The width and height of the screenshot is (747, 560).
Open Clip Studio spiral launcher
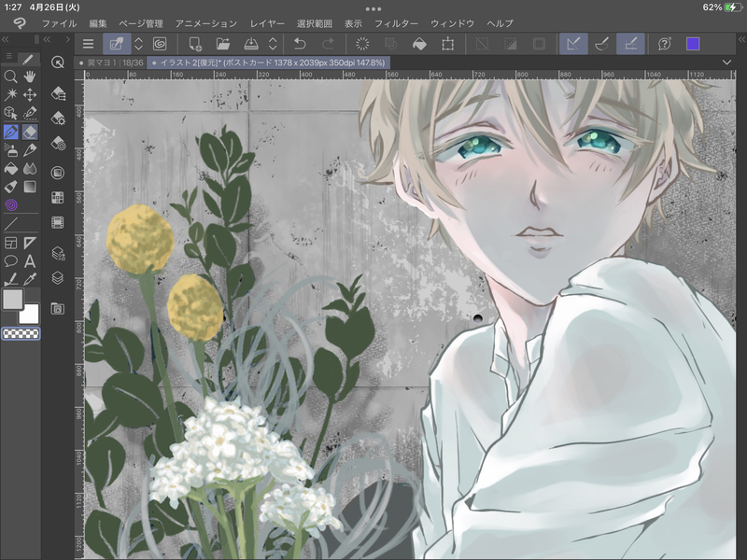tap(160, 44)
